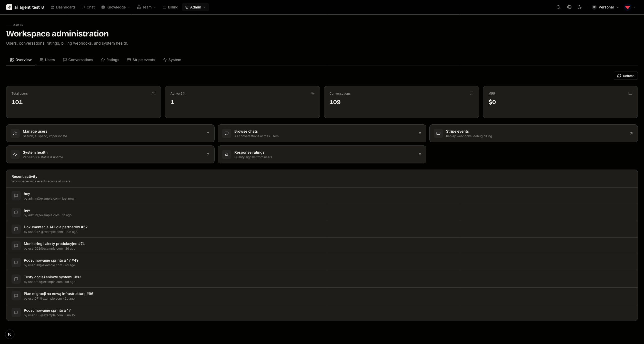Click users icon in Total users card
Viewport: 644px width, 344px height.
[154, 93]
